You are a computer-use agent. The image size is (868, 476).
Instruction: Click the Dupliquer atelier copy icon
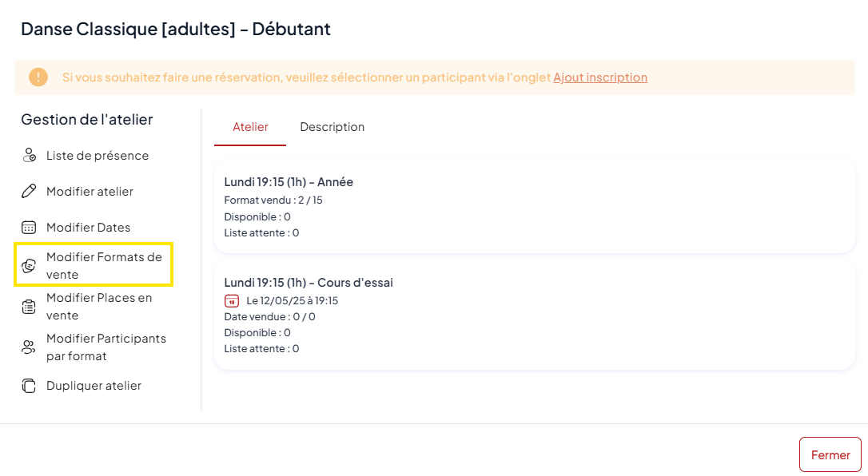tap(30, 386)
